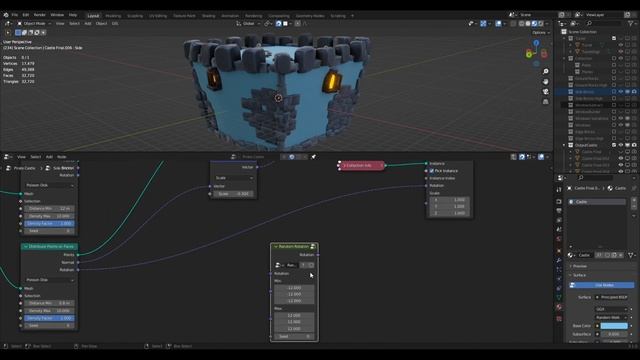The width and height of the screenshot is (640, 360).
Task: Click upper node Density Factor slider
Action: tap(49, 224)
